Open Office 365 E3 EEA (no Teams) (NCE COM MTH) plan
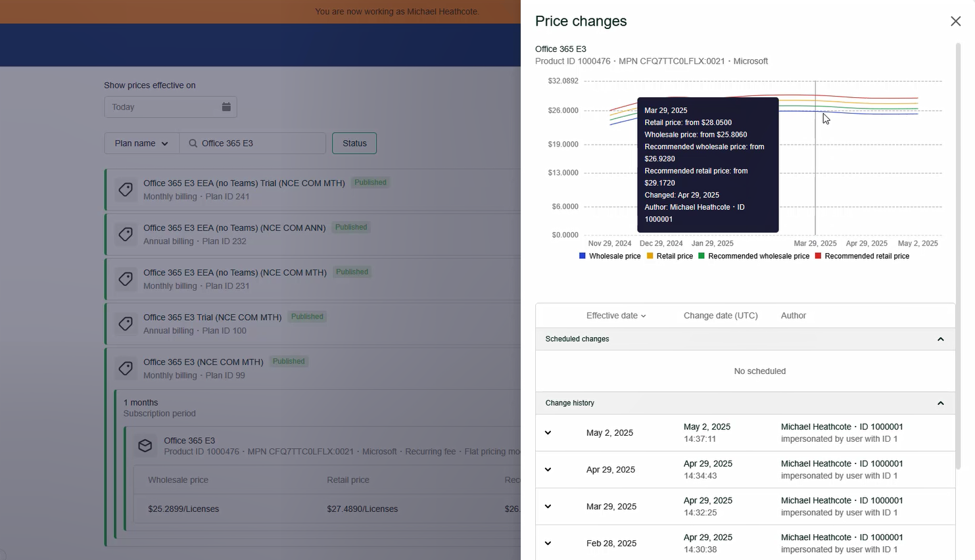 235,273
